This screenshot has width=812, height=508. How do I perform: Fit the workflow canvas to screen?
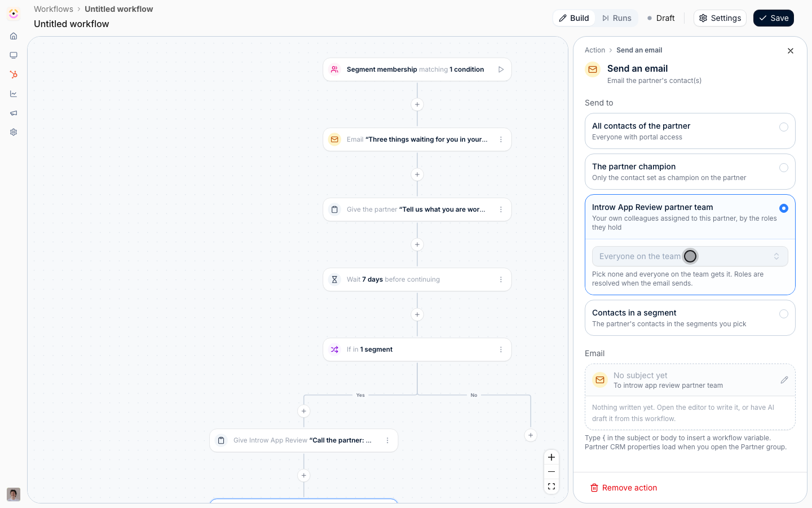551,487
